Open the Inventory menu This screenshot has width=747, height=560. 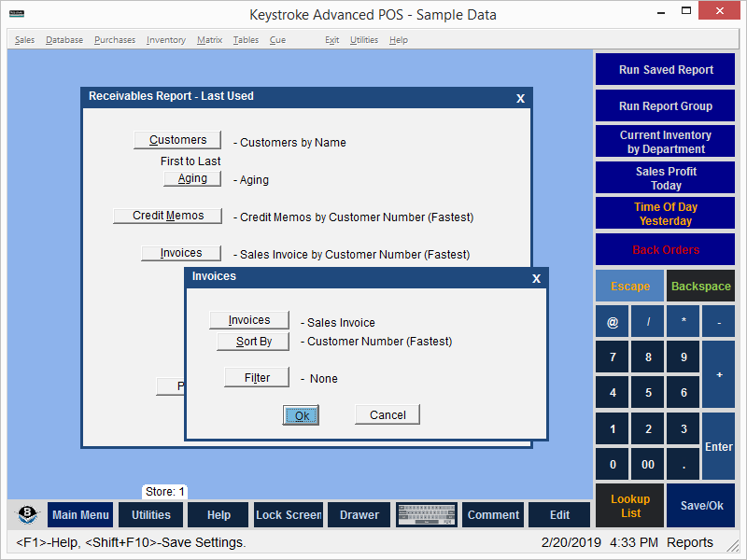(x=166, y=40)
